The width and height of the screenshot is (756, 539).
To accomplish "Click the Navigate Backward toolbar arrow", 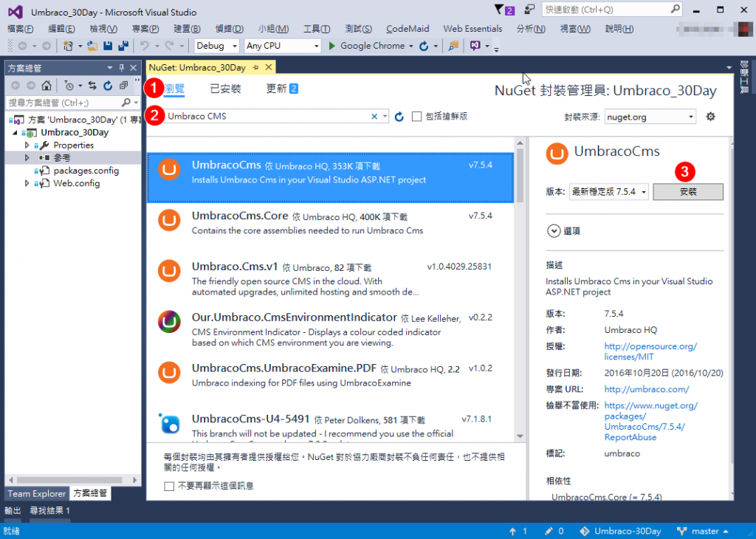I will tap(22, 46).
